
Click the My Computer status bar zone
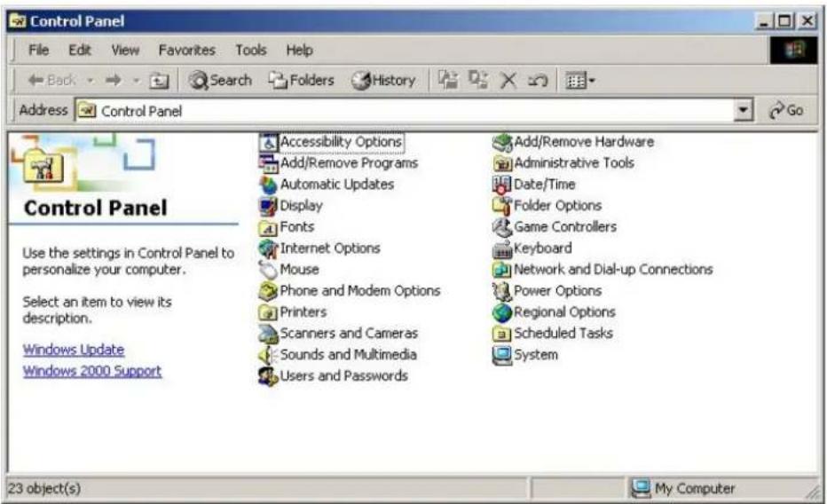coord(721,489)
